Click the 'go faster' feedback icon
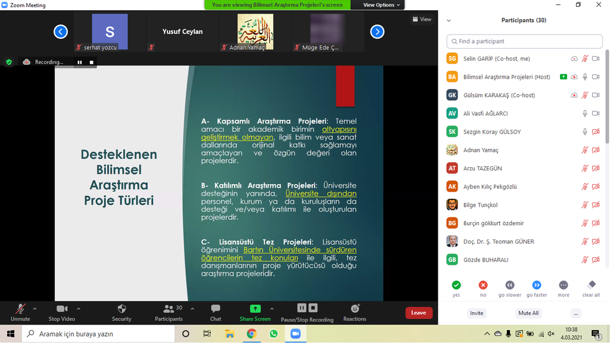The width and height of the screenshot is (610, 364). (x=537, y=285)
